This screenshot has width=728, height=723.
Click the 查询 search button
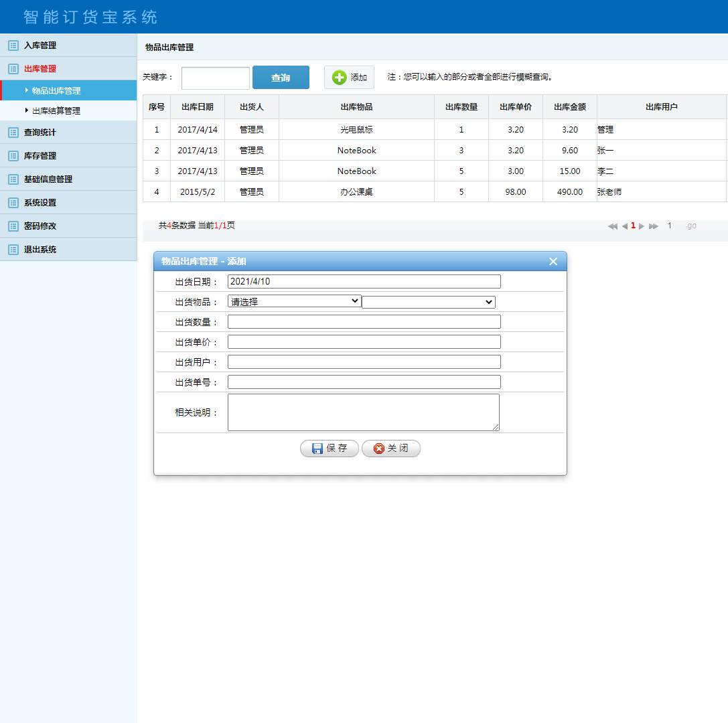tap(281, 78)
